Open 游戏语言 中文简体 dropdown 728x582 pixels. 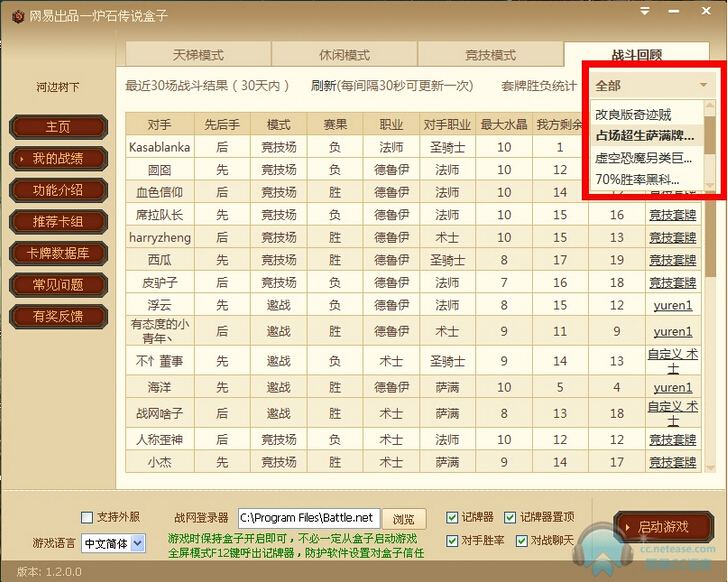114,543
